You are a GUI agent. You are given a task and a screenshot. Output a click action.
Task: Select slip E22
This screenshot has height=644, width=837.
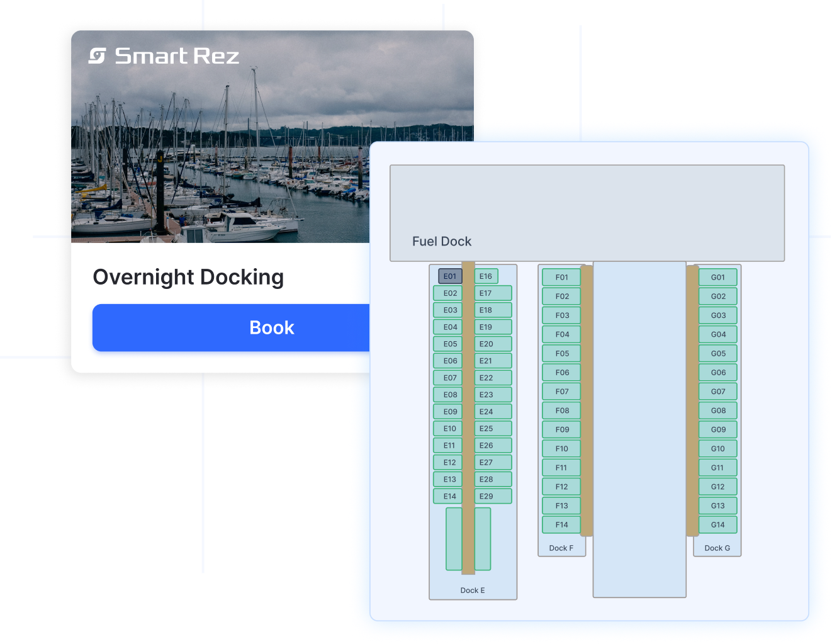(493, 378)
